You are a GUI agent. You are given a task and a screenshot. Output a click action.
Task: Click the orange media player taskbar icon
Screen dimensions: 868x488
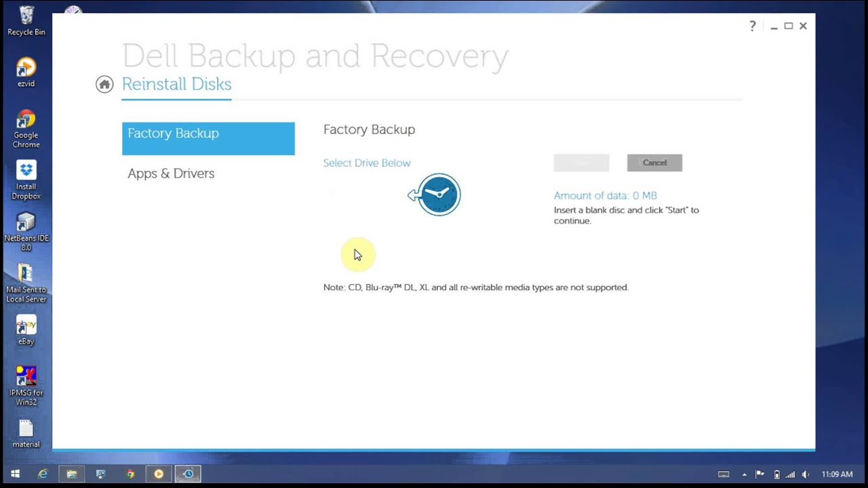[159, 474]
